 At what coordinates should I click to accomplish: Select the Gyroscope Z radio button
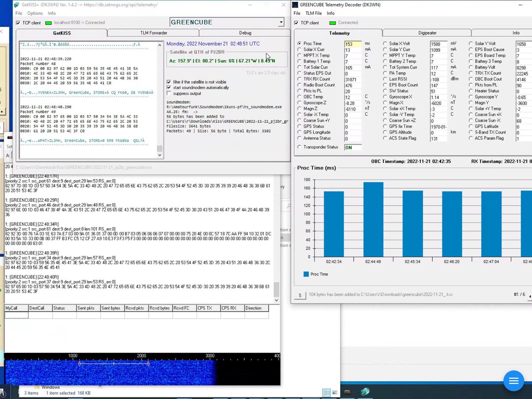click(x=300, y=103)
